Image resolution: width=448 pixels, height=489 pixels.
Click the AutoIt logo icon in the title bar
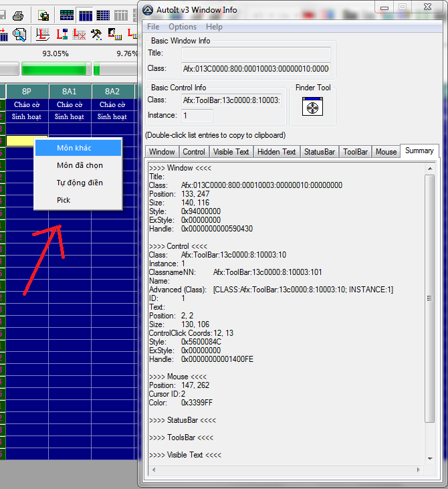[148, 10]
